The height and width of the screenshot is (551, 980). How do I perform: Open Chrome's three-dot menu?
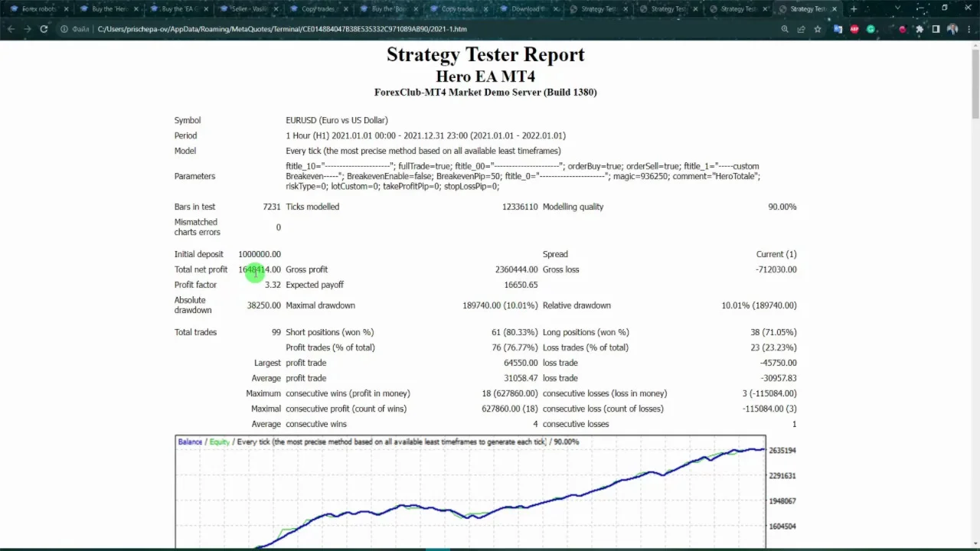click(x=969, y=29)
